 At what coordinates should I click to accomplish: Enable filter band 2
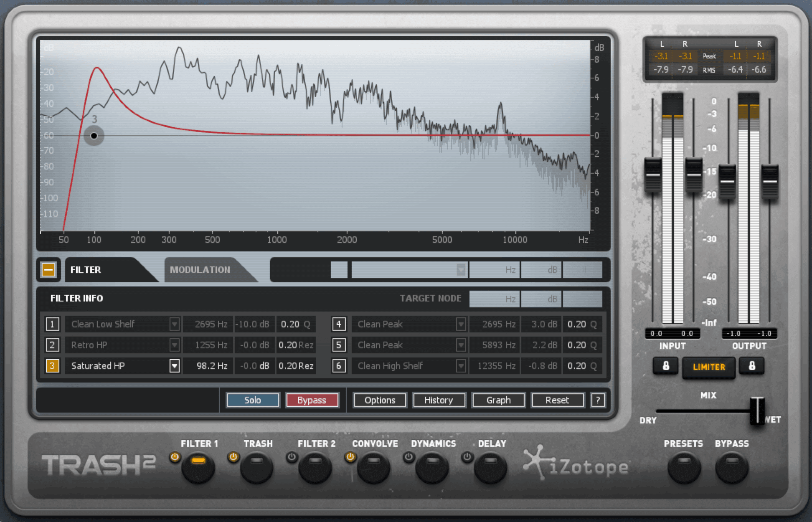[52, 345]
